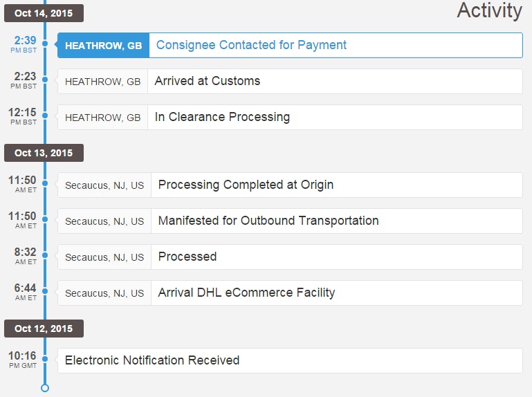The width and height of the screenshot is (532, 397).
Task: Click Processing Completed at Origin event
Action: tap(246, 185)
